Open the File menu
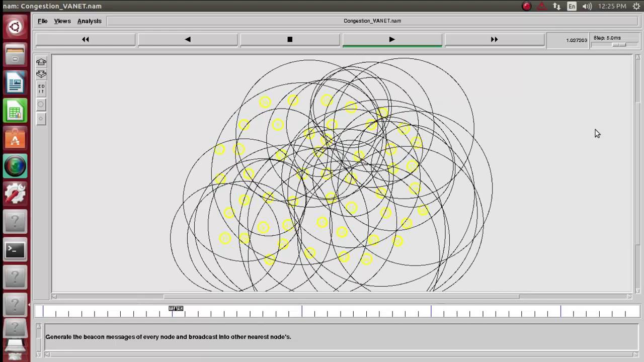Image resolution: width=644 pixels, height=362 pixels. pyautogui.click(x=42, y=21)
